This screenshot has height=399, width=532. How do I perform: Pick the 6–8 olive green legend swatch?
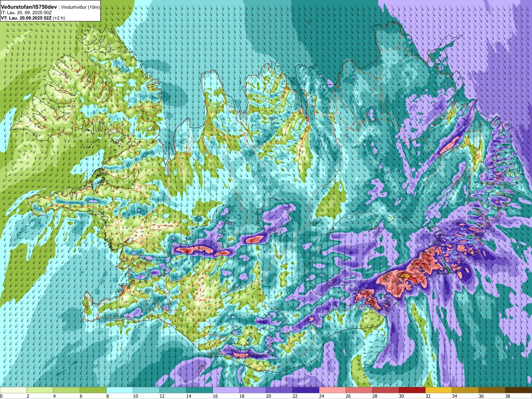pos(93,391)
